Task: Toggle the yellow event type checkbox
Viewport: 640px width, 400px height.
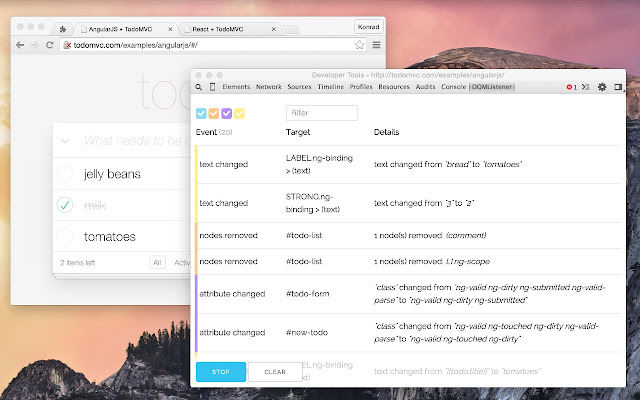Action: [x=239, y=113]
